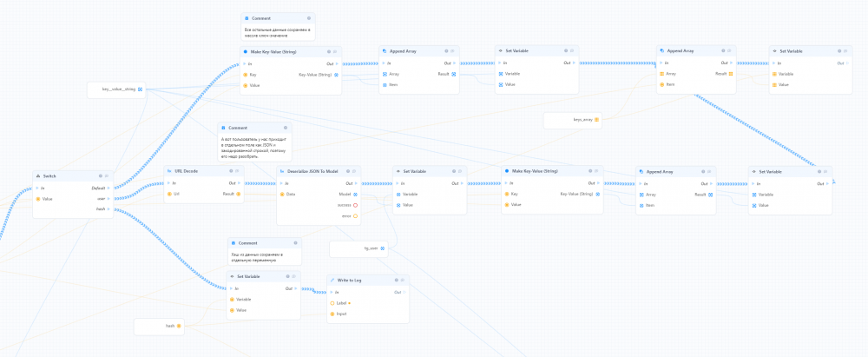Click the Model output pin on Deserialize JSON
This screenshot has height=357, width=868.
point(355,194)
